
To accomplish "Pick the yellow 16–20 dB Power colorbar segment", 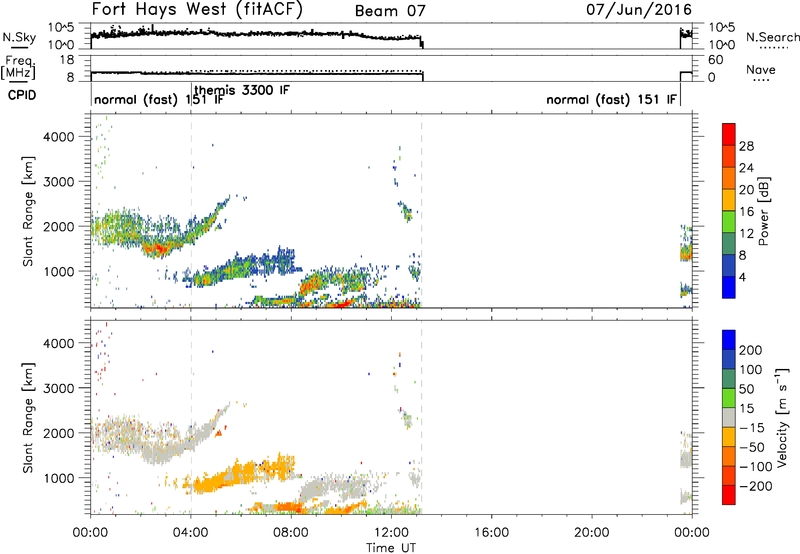I will (x=729, y=199).
